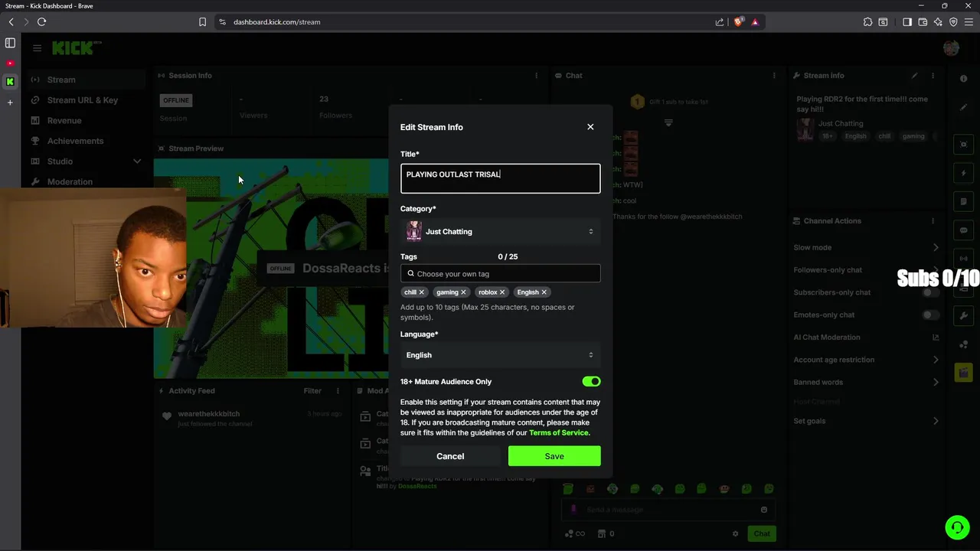Open Stream info panel options menu
Screen dimensions: 980x551
tap(933, 76)
